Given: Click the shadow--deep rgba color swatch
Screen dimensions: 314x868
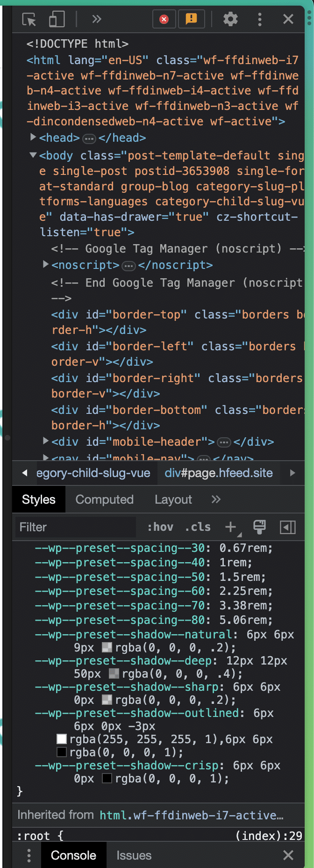Looking at the screenshot, I should [114, 673].
